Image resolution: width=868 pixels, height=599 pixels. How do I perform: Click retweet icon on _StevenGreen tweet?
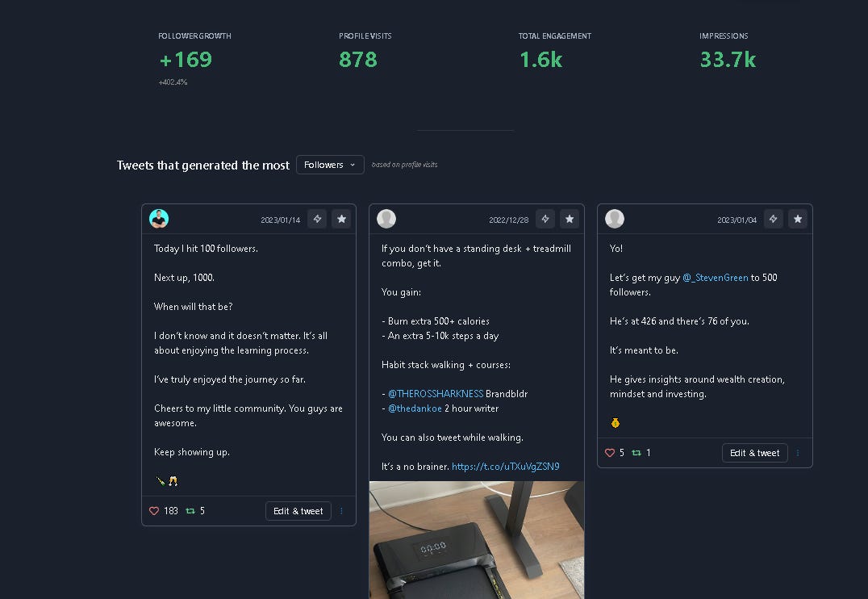point(636,453)
